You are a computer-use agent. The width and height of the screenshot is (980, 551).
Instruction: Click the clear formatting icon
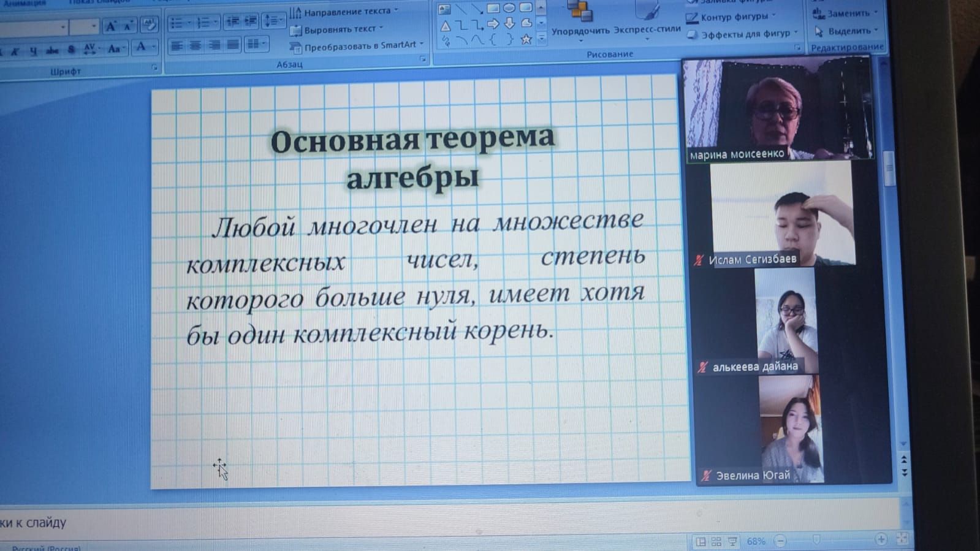pos(148,25)
